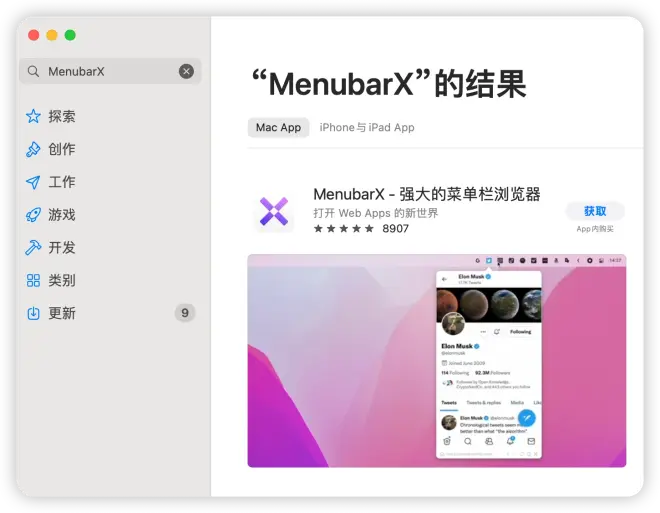Viewport: 660px width, 513px height.
Task: Click the Explore star icon in sidebar
Action: coord(33,116)
